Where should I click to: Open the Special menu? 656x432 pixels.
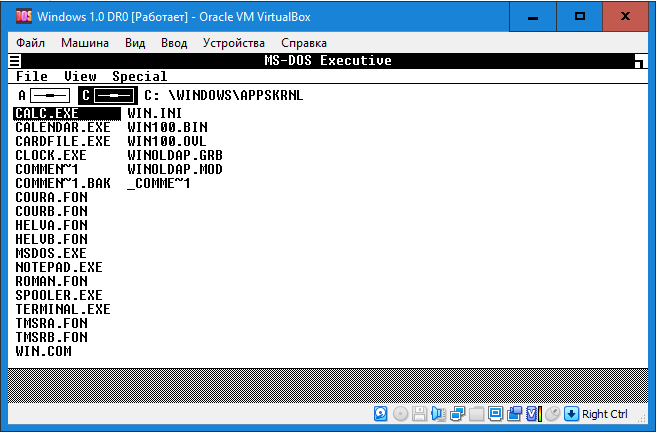139,77
